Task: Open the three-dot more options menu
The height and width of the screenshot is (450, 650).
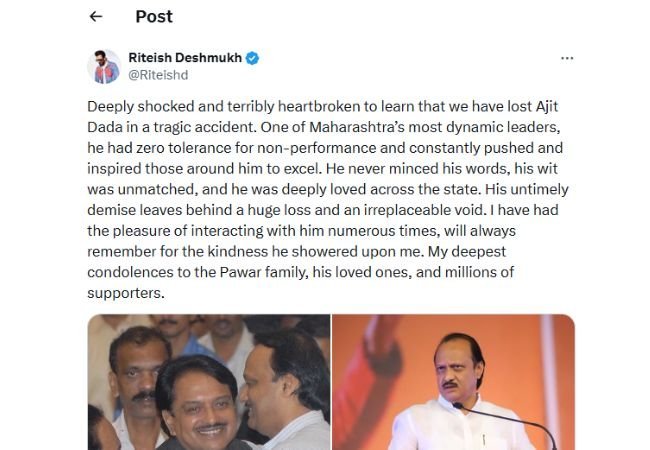Action: tap(567, 59)
